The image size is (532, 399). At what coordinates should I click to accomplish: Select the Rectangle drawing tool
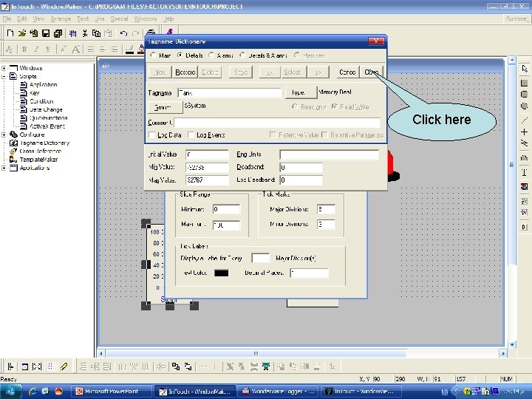(x=525, y=83)
